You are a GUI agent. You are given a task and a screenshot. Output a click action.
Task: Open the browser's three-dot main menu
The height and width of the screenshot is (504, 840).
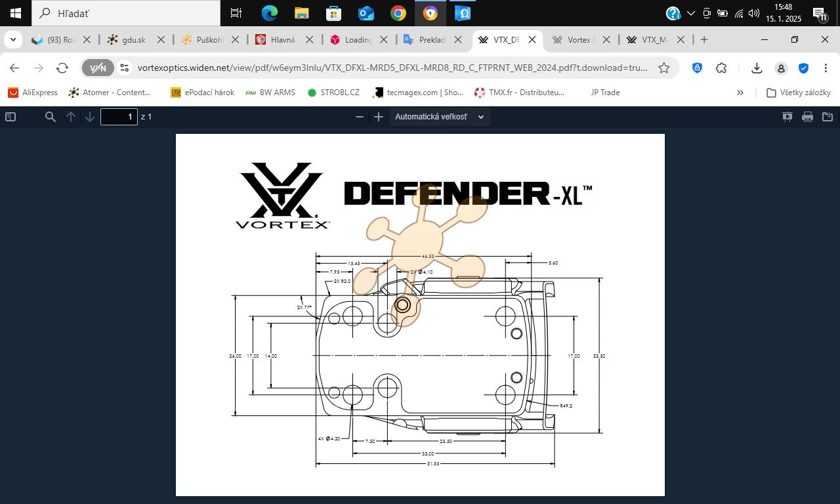826,68
